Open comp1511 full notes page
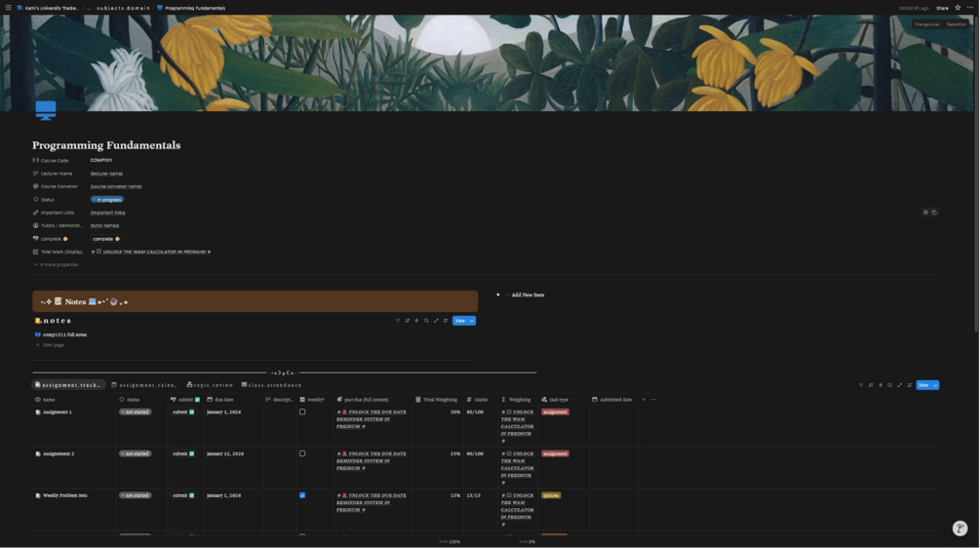This screenshot has width=980, height=548. (x=65, y=334)
